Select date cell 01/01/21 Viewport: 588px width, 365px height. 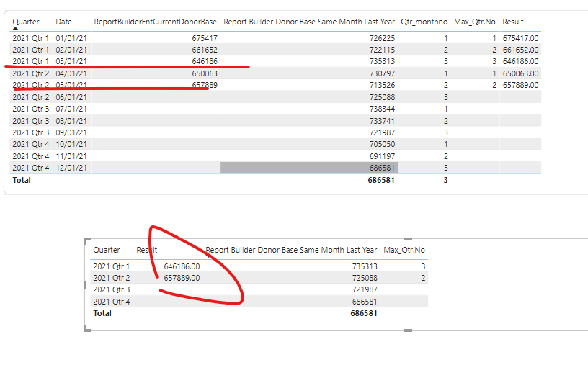coord(71,38)
